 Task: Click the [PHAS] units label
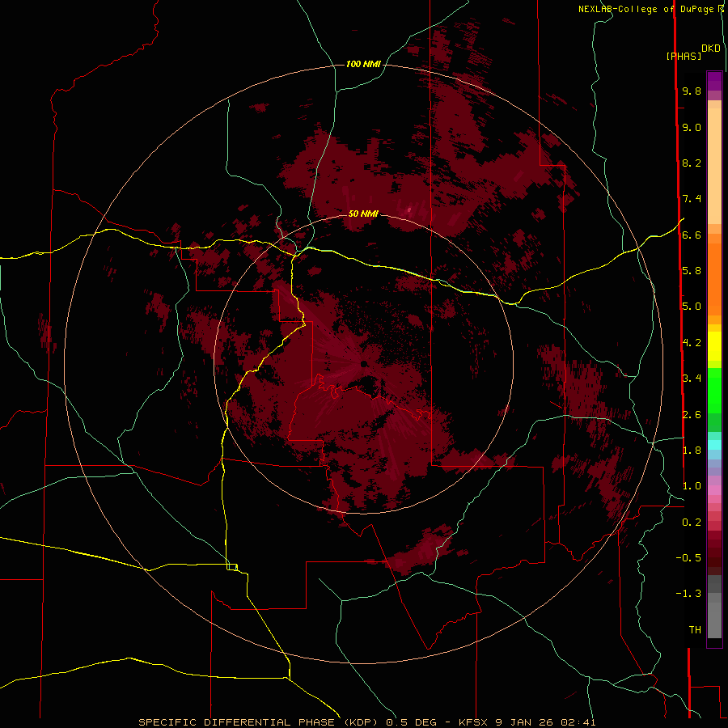[x=684, y=57]
